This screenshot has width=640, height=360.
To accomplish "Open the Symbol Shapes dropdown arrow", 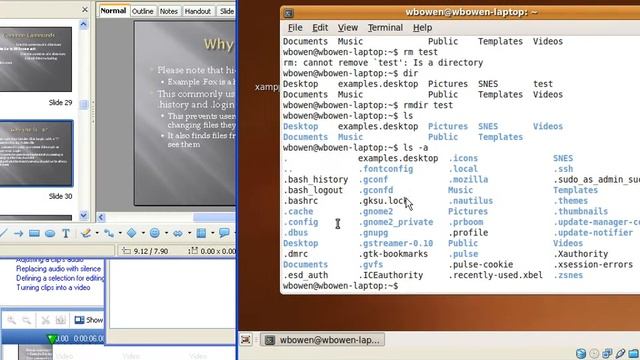I will (166, 233).
